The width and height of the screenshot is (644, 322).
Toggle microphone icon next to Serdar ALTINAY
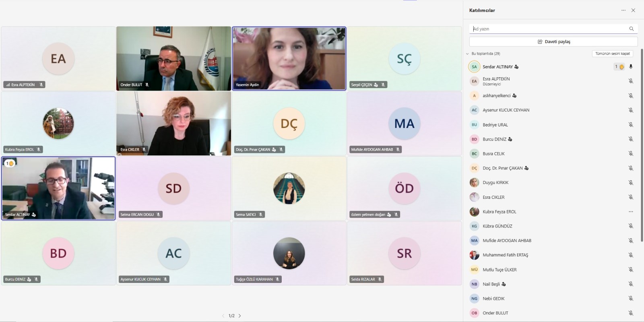pos(631,67)
